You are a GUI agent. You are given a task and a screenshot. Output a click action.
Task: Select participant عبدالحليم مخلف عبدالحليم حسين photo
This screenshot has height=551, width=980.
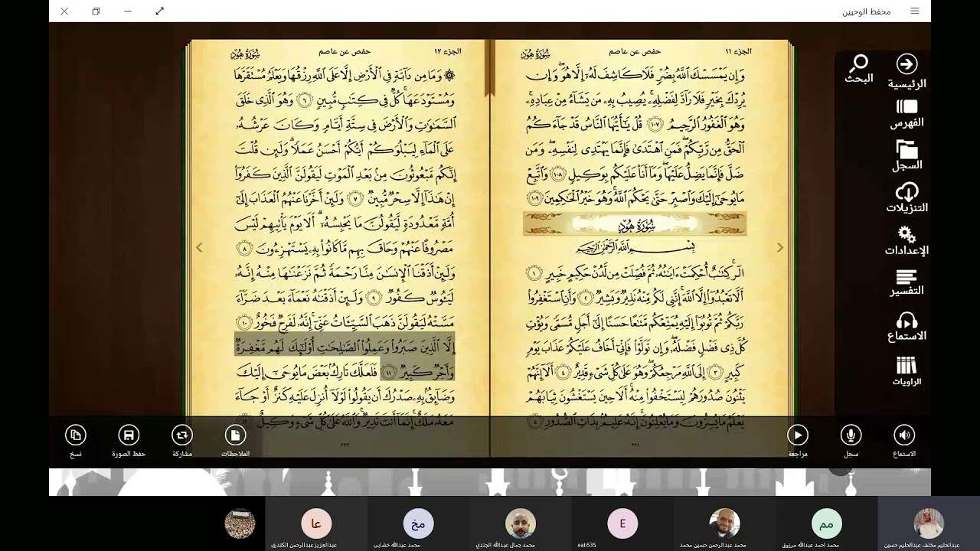pyautogui.click(x=929, y=523)
